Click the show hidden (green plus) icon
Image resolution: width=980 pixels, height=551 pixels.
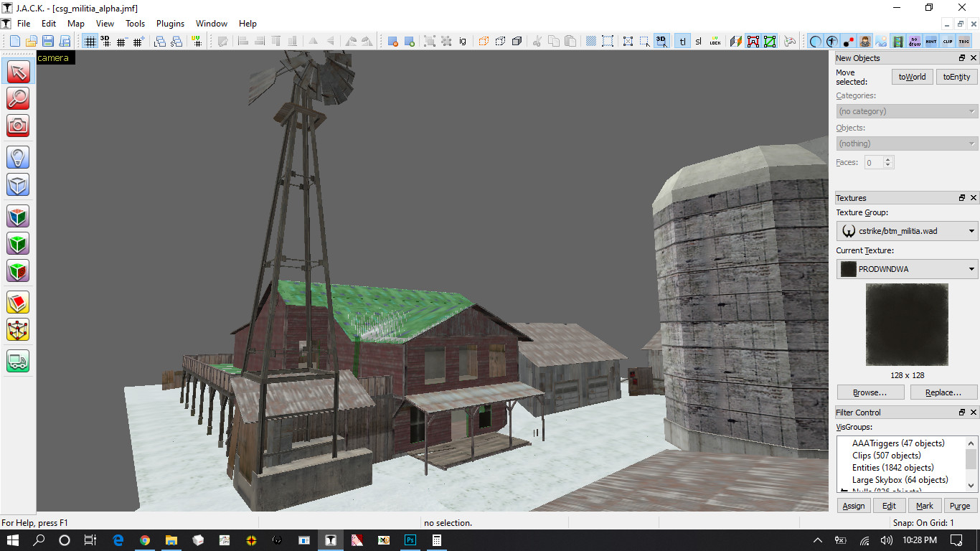(409, 41)
